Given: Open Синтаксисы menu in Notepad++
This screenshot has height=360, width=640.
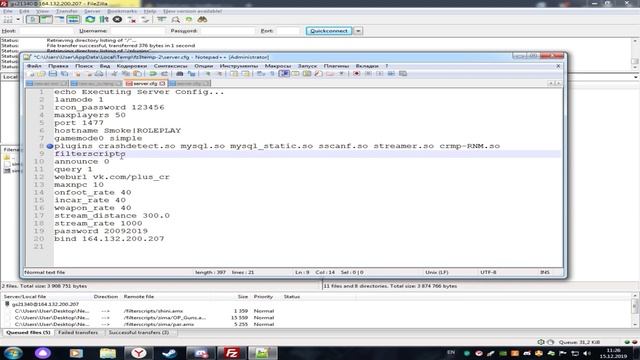Looking at the screenshot, I should [171, 66].
